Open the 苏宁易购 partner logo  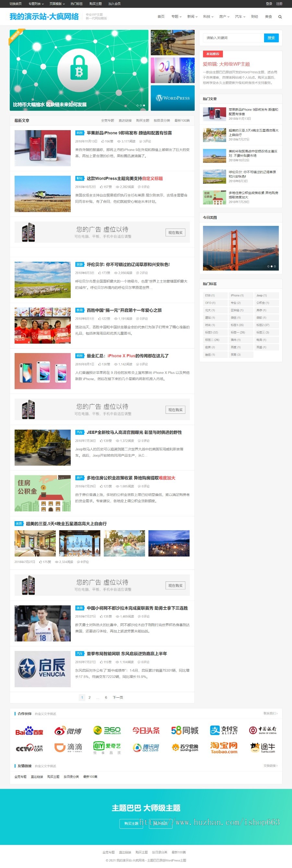(x=185, y=748)
